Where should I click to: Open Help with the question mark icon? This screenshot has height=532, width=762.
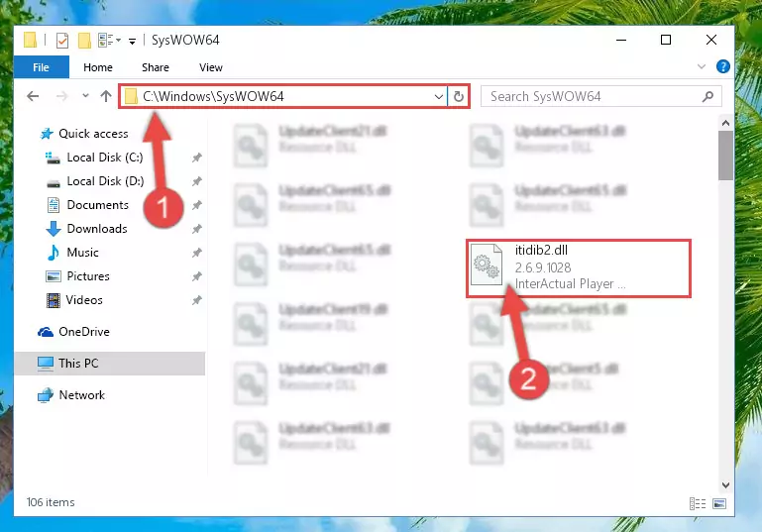coord(723,66)
